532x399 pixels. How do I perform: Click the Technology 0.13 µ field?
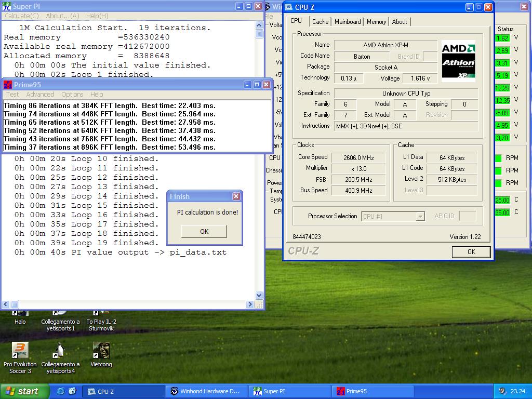(x=349, y=78)
